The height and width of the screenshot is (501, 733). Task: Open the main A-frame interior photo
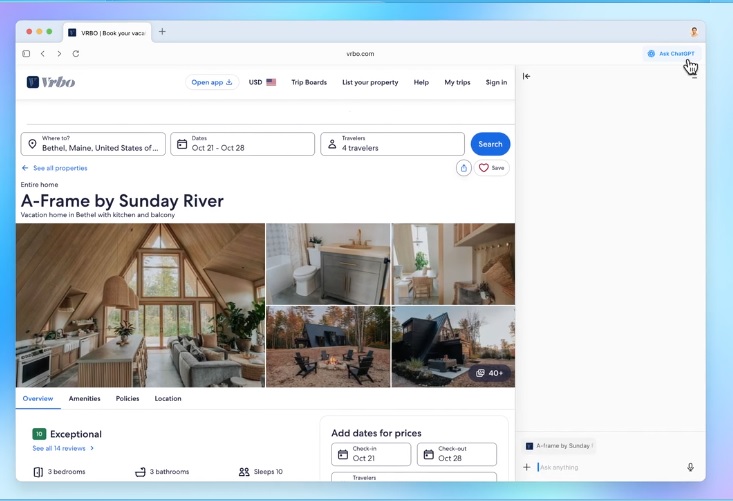(x=140, y=305)
